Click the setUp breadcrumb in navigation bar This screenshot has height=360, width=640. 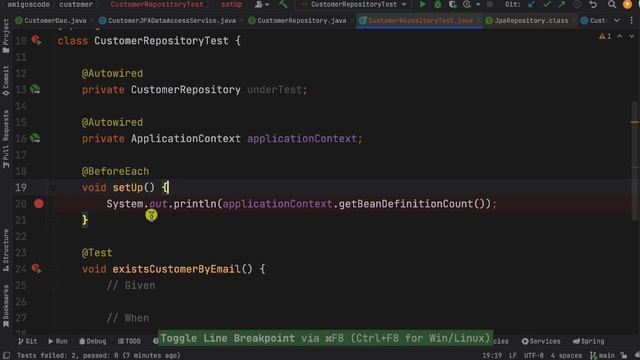point(231,4)
